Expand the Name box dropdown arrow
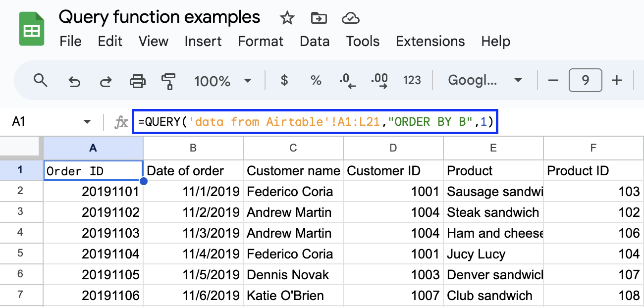The image size is (644, 307). [x=87, y=122]
